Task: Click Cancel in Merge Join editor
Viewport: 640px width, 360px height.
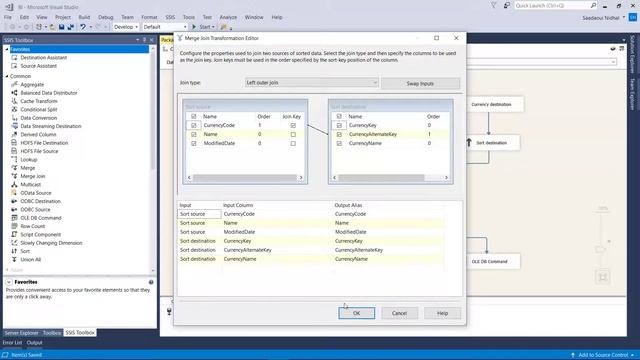Action: point(399,313)
